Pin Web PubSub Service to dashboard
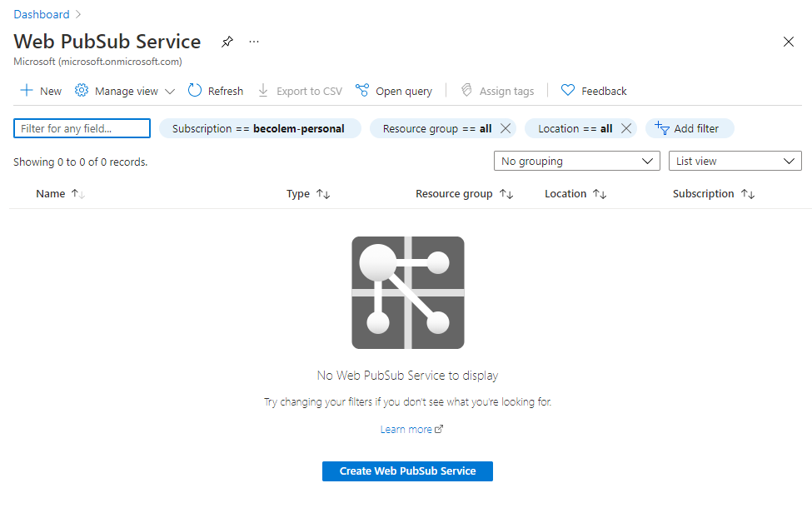 click(x=227, y=42)
